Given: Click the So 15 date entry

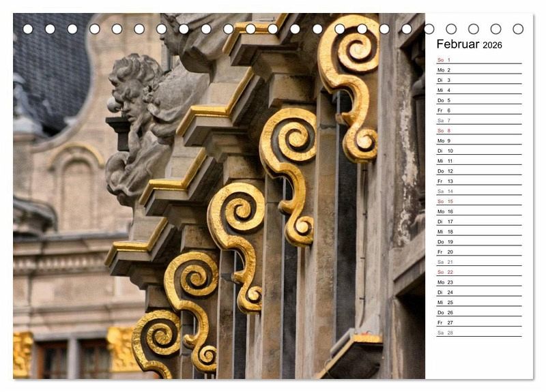Looking at the screenshot, I should 478,202.
